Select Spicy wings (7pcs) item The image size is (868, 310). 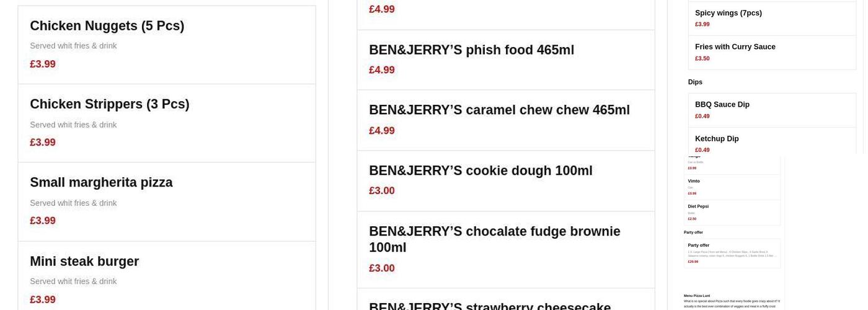pos(728,13)
